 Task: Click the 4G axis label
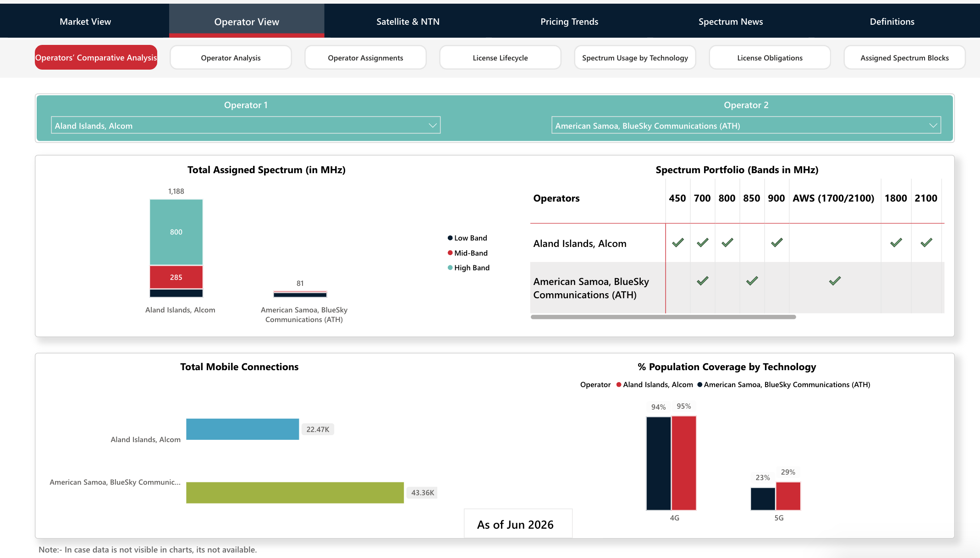tap(675, 518)
